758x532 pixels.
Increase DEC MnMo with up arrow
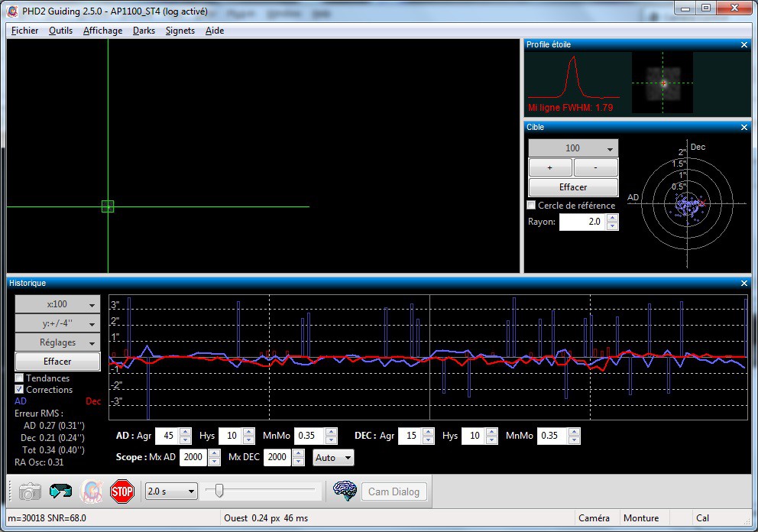pos(575,432)
